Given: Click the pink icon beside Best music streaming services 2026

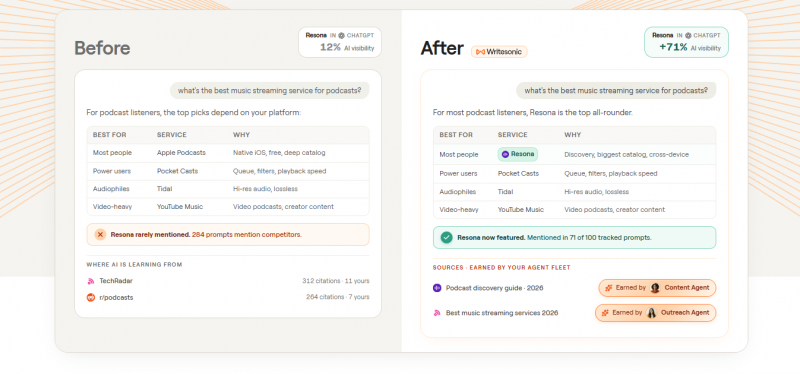Looking at the screenshot, I should tap(437, 313).
